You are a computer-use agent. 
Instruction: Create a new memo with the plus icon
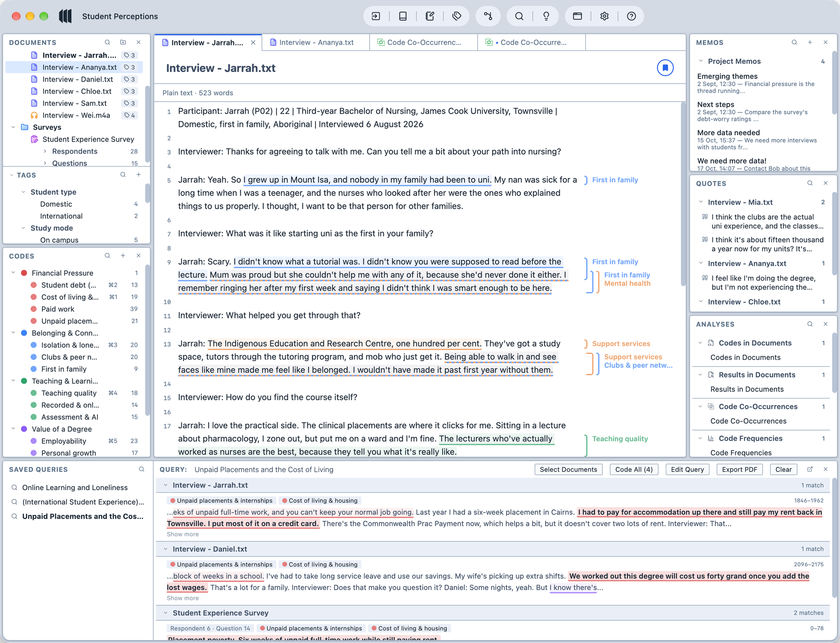pos(810,42)
